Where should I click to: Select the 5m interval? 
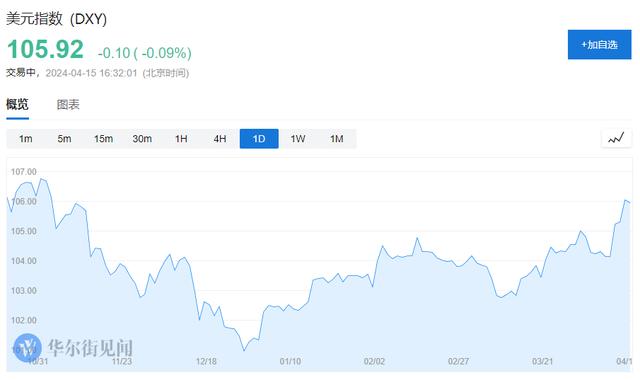click(x=64, y=139)
